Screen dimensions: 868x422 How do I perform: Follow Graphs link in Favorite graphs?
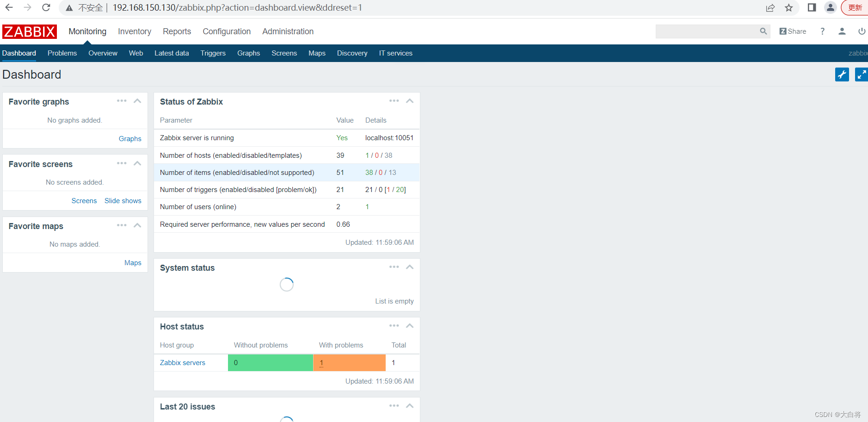click(130, 139)
